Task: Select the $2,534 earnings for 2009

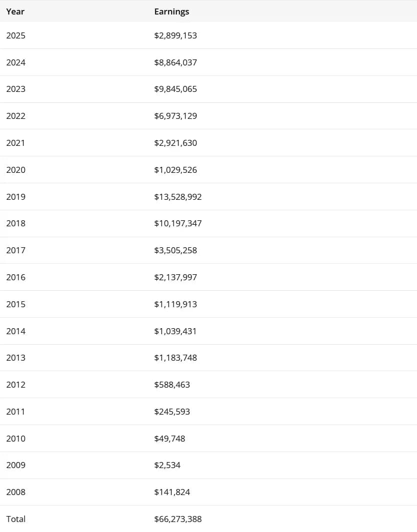Action: [x=167, y=465]
